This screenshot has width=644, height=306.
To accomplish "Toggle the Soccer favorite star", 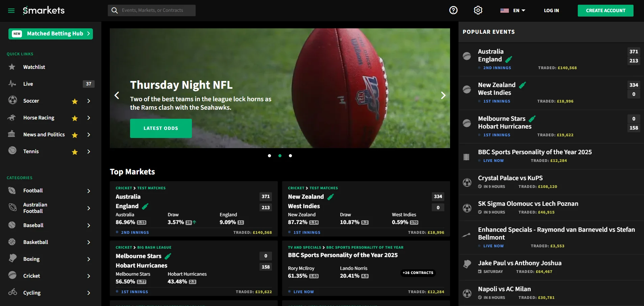I will 75,101.
